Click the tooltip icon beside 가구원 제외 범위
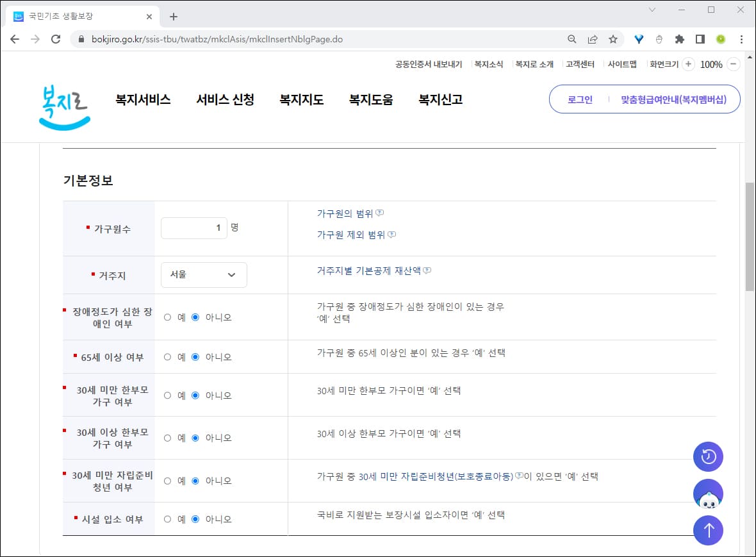This screenshot has height=557, width=756. click(391, 234)
